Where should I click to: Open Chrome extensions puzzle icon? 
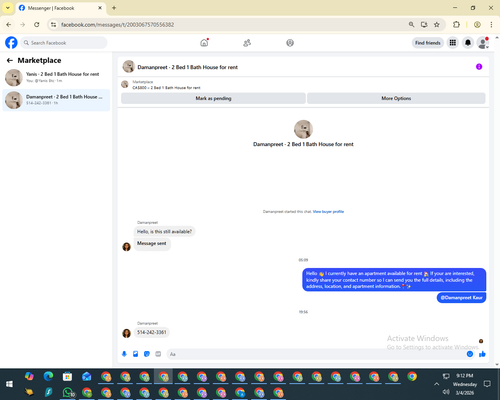coord(456,25)
